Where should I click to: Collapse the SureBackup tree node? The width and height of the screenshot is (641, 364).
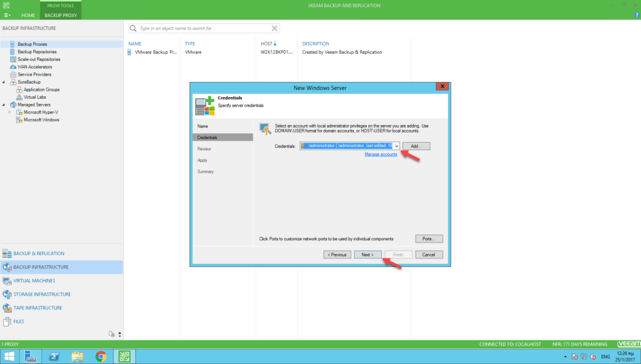(x=4, y=82)
